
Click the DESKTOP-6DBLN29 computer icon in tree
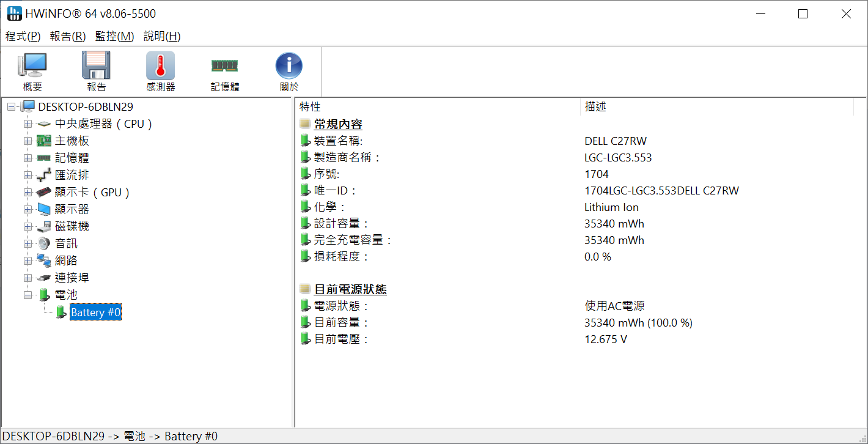coord(28,106)
